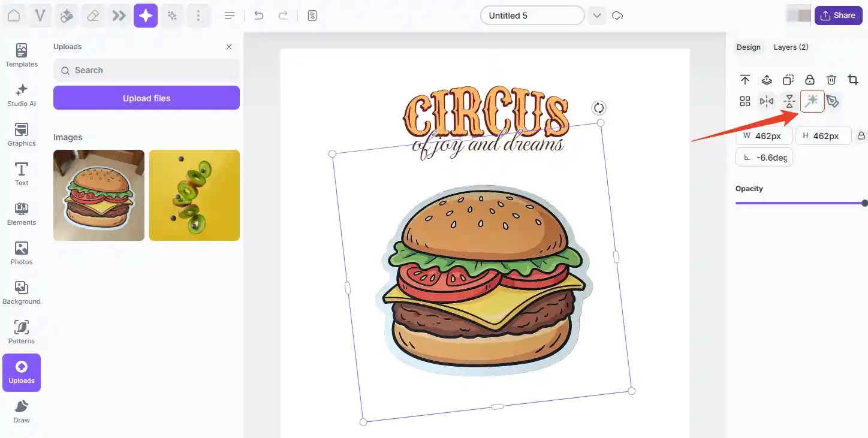The width and height of the screenshot is (868, 438).
Task: Click the magic wand tool icon
Action: tap(812, 101)
